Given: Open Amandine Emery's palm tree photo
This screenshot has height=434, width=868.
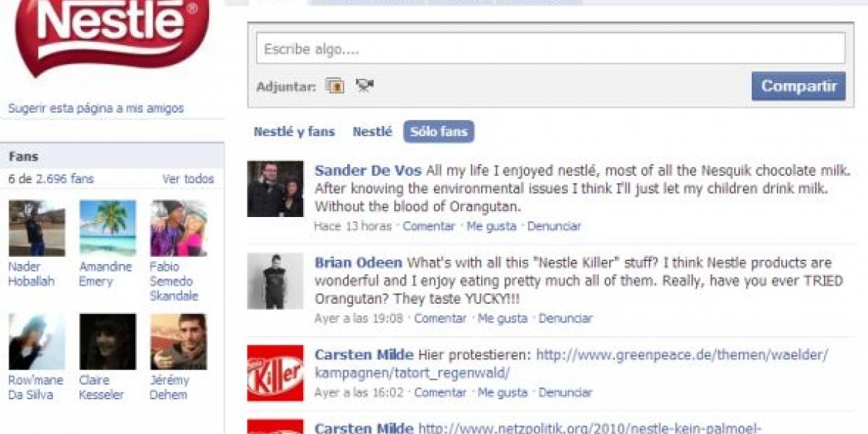Looking at the screenshot, I should click(108, 229).
